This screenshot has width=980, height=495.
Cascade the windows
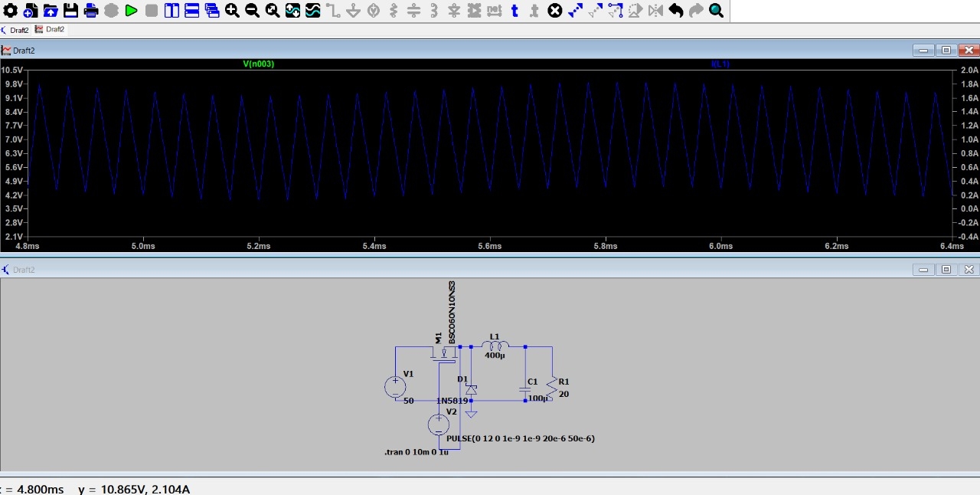point(212,11)
